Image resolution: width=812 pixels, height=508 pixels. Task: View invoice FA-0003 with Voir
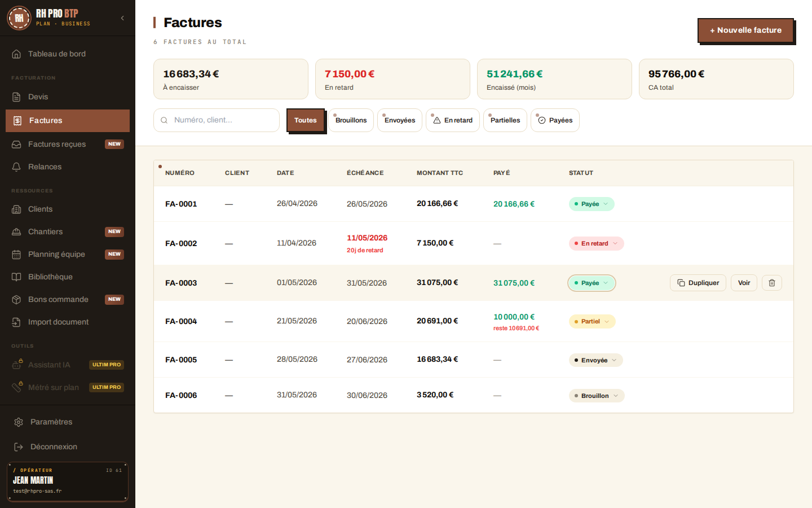point(744,283)
